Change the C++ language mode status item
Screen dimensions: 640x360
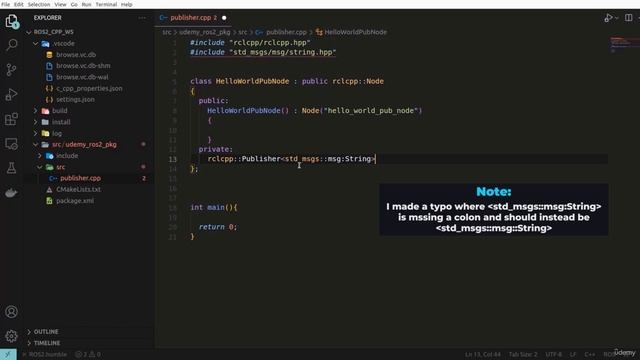pyautogui.click(x=589, y=354)
